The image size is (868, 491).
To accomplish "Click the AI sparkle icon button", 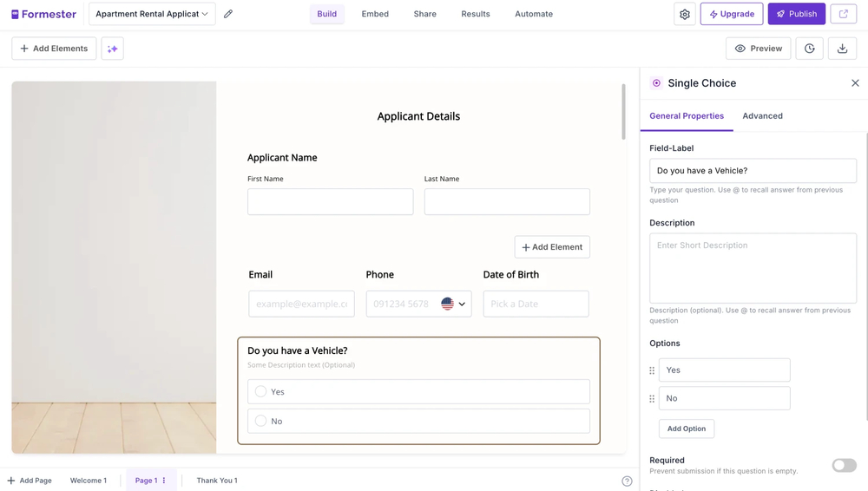I will click(112, 49).
